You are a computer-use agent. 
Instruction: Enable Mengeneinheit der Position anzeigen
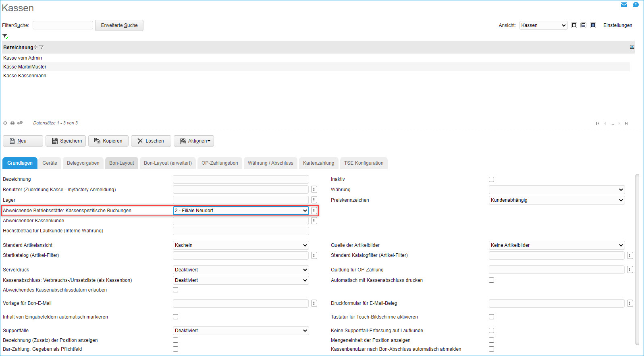click(491, 340)
